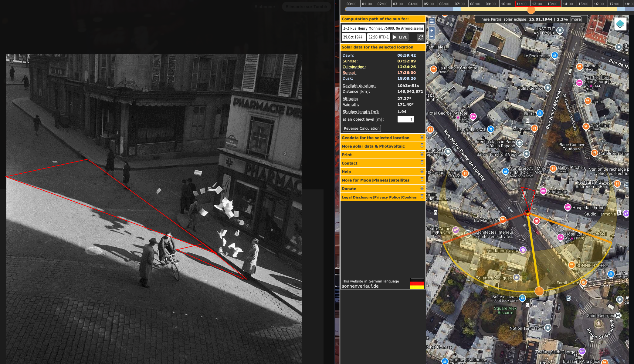Expand the Donate section
634x364 pixels.
pyautogui.click(x=383, y=189)
